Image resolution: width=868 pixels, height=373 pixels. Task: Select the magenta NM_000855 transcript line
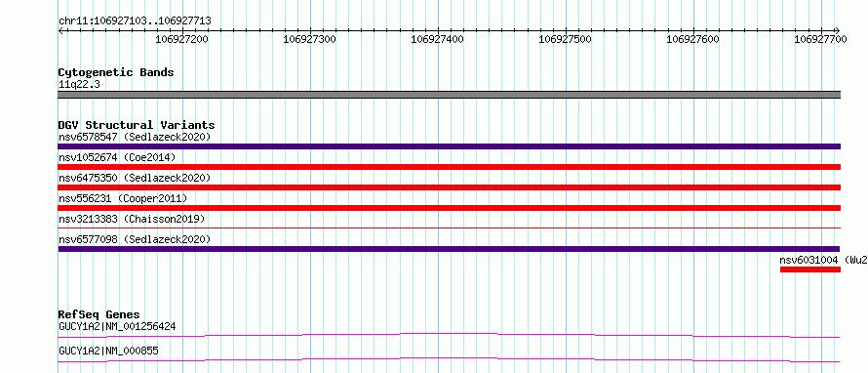pyautogui.click(x=449, y=359)
